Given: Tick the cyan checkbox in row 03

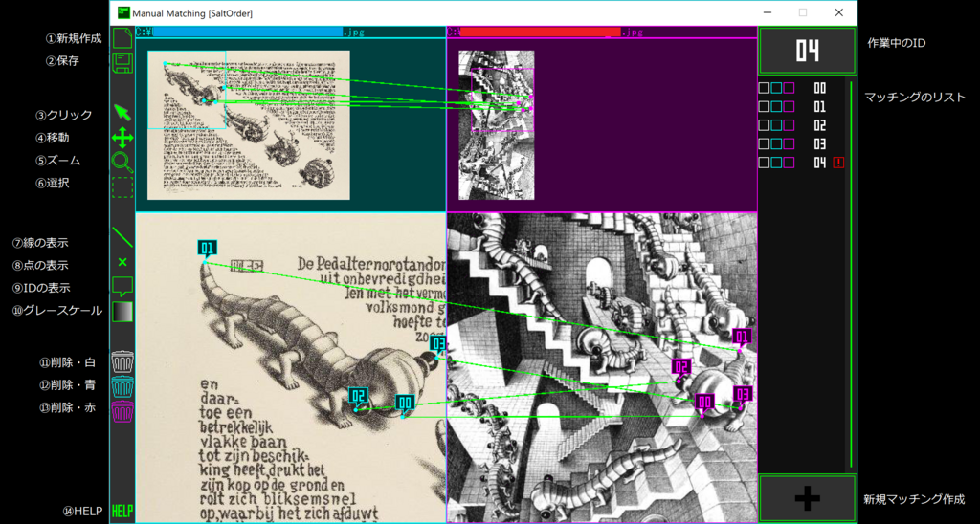Looking at the screenshot, I should (x=776, y=143).
